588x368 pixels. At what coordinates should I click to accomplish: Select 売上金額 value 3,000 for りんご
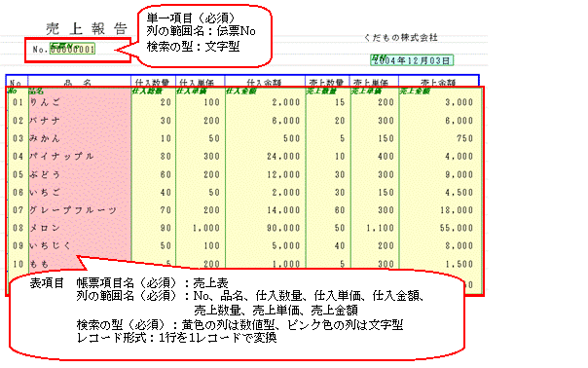pyautogui.click(x=459, y=102)
